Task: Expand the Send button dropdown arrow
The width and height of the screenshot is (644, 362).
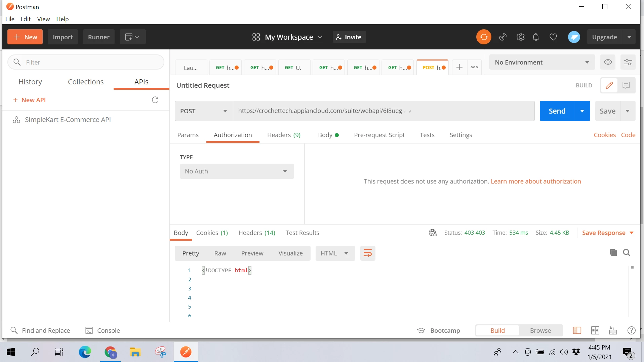Action: (582, 111)
